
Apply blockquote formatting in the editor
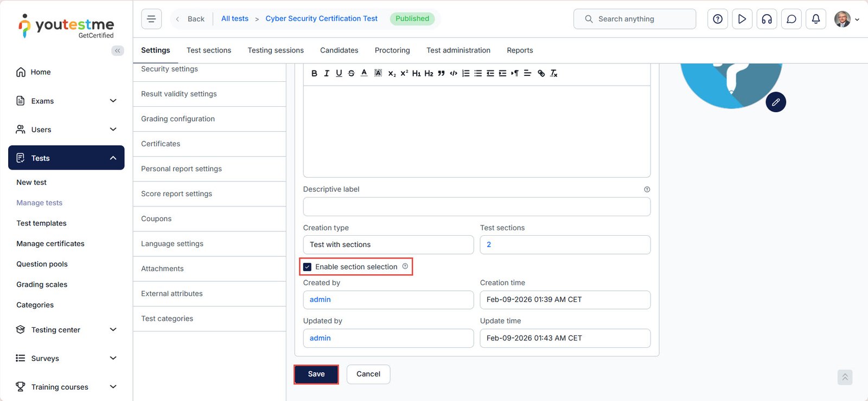pyautogui.click(x=441, y=73)
